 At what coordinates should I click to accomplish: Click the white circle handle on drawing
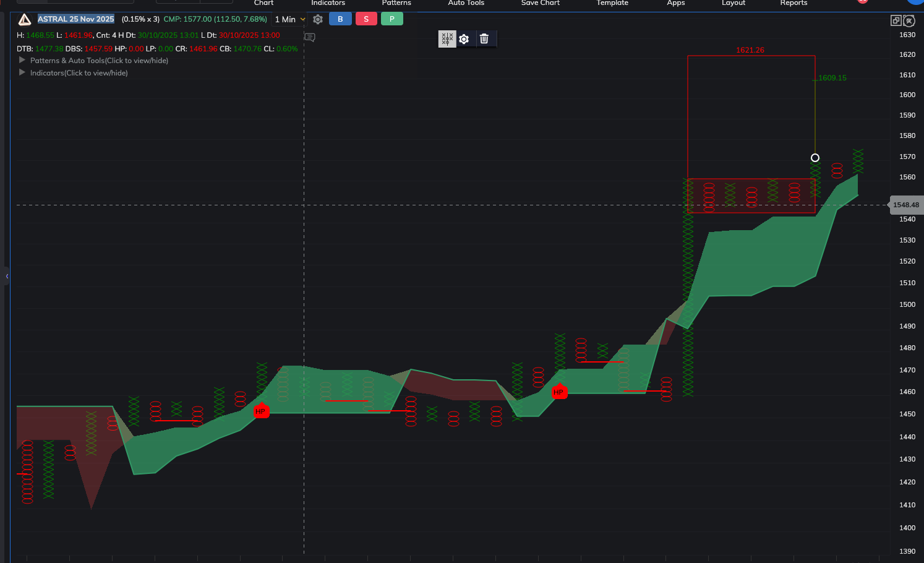tap(815, 158)
